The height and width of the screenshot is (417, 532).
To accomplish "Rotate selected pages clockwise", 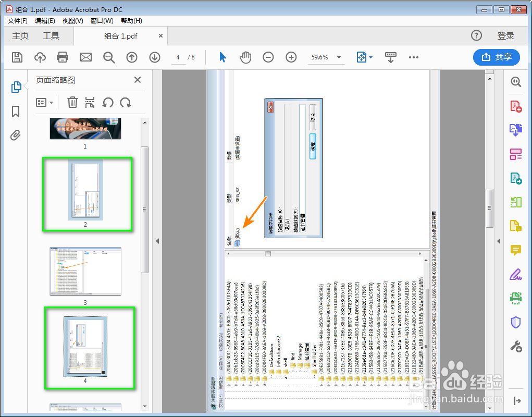I will pos(126,102).
